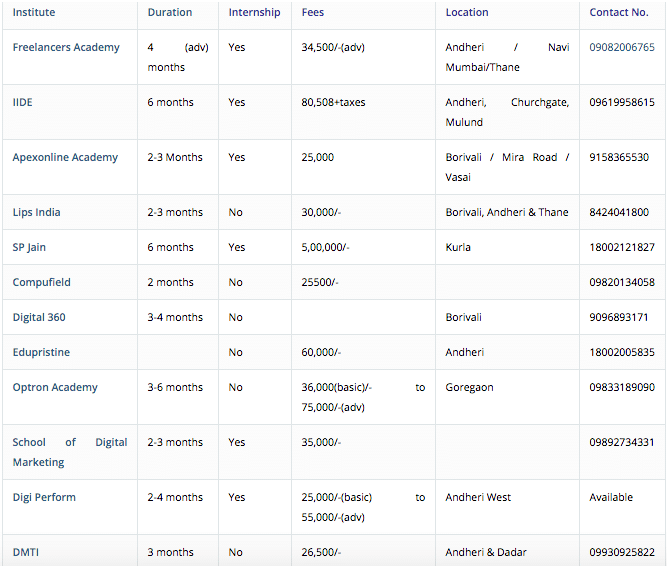Open the DMTI institute link
Viewport: 667px width, 566px height.
26,552
